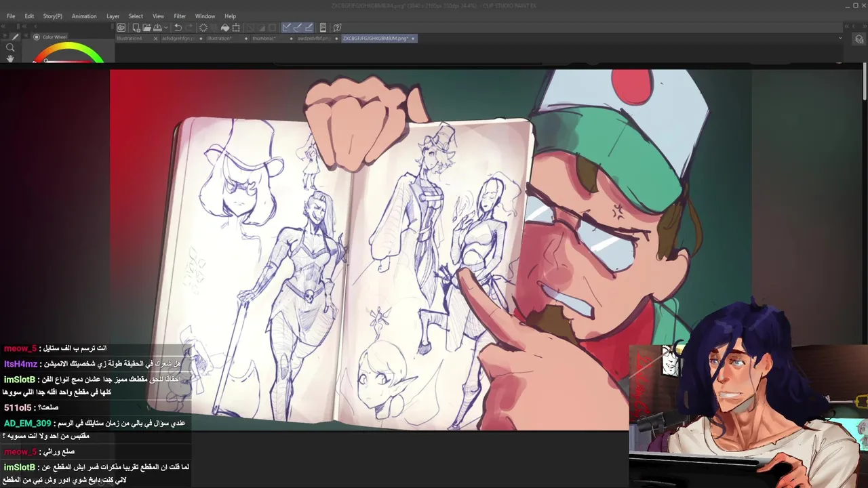Image resolution: width=868 pixels, height=488 pixels.
Task: Expand the canvas tab list chevron
Action: pos(840,38)
